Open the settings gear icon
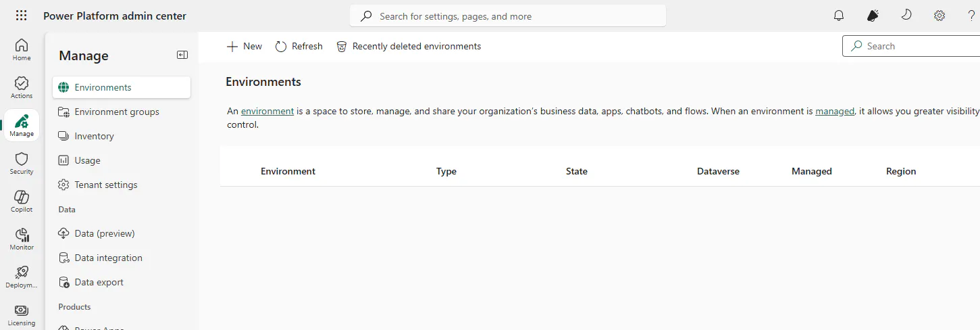The width and height of the screenshot is (980, 330). 939,16
